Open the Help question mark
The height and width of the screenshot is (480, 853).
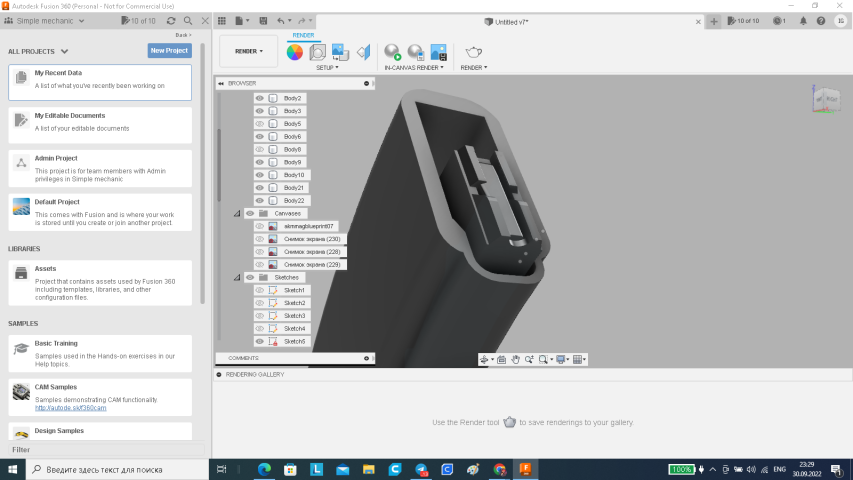[x=821, y=21]
